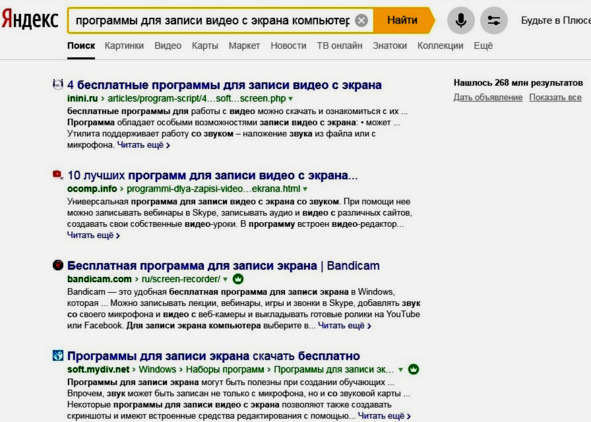
Task: Click the Найти search button
Action: 403,20
